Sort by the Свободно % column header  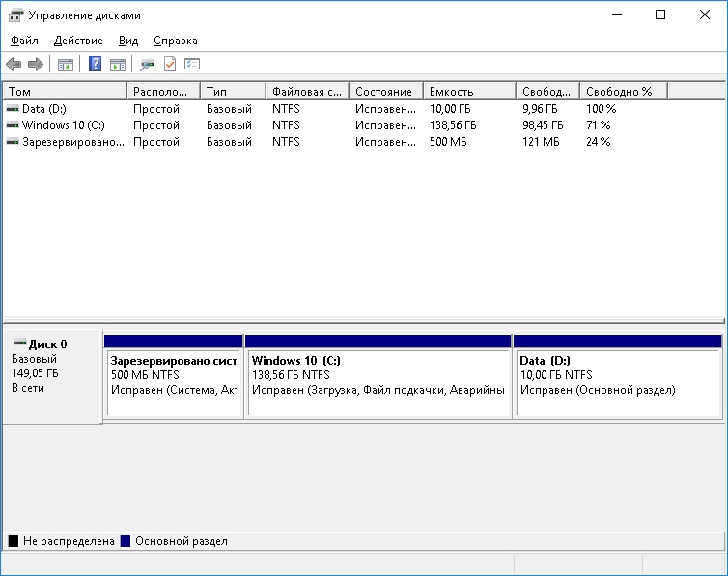pyautogui.click(x=624, y=92)
